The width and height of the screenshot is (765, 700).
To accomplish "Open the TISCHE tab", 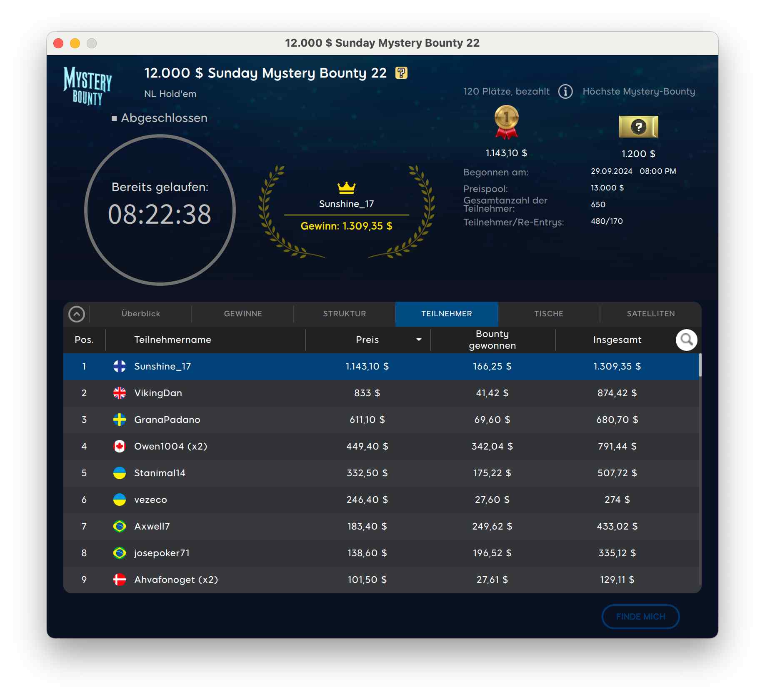I will coord(548,314).
